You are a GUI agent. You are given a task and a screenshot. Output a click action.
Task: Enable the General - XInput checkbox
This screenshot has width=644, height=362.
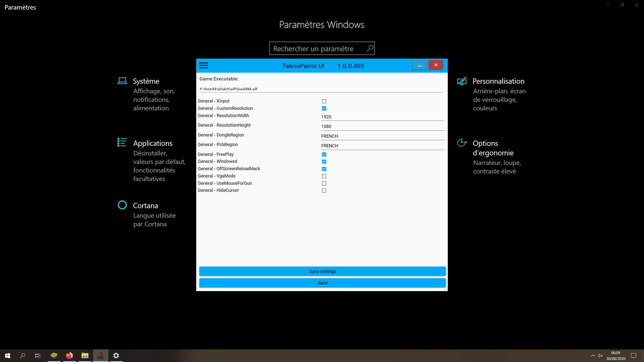coord(324,101)
